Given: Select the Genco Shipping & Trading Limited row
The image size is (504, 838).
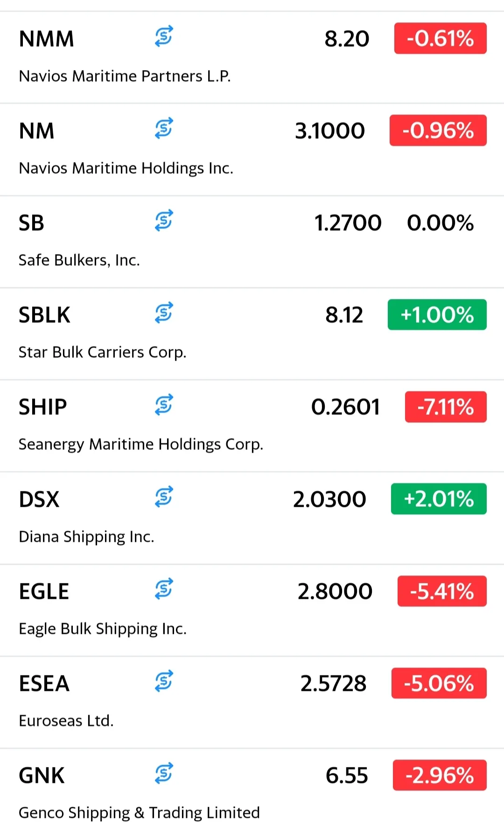Looking at the screenshot, I should 139,813.
